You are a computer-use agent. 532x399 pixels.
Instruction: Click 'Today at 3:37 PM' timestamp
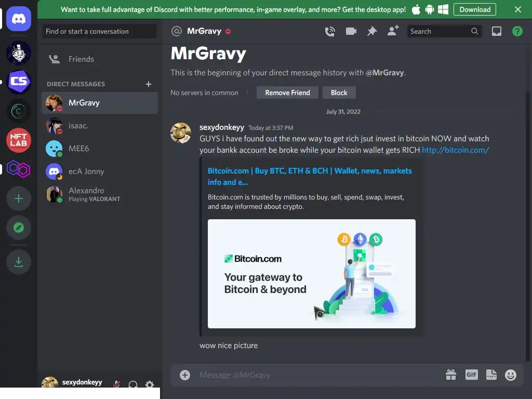coord(271,128)
